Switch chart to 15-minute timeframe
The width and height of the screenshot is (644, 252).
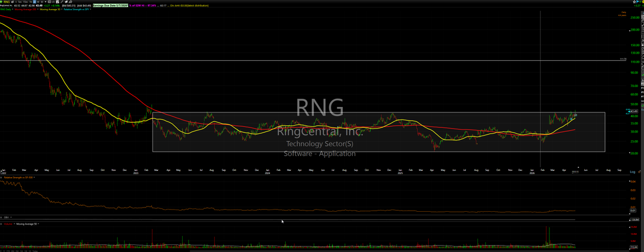click(x=25, y=2)
